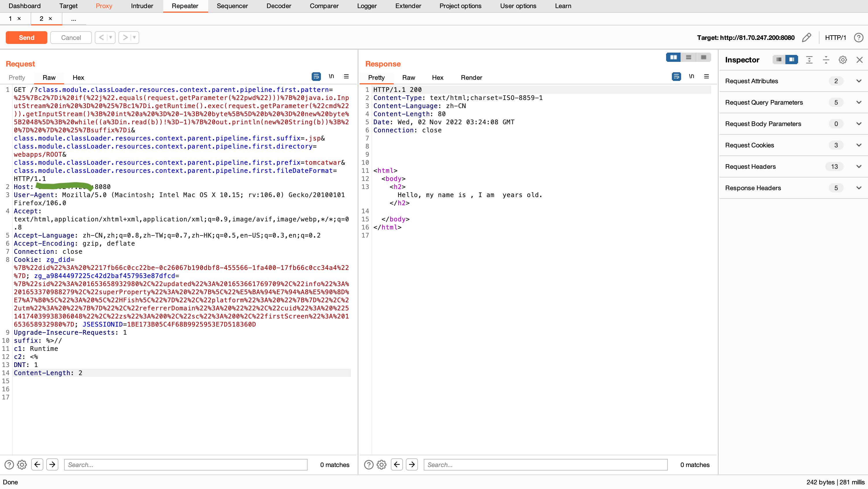
Task: Toggle response word wrap icon
Action: click(676, 77)
